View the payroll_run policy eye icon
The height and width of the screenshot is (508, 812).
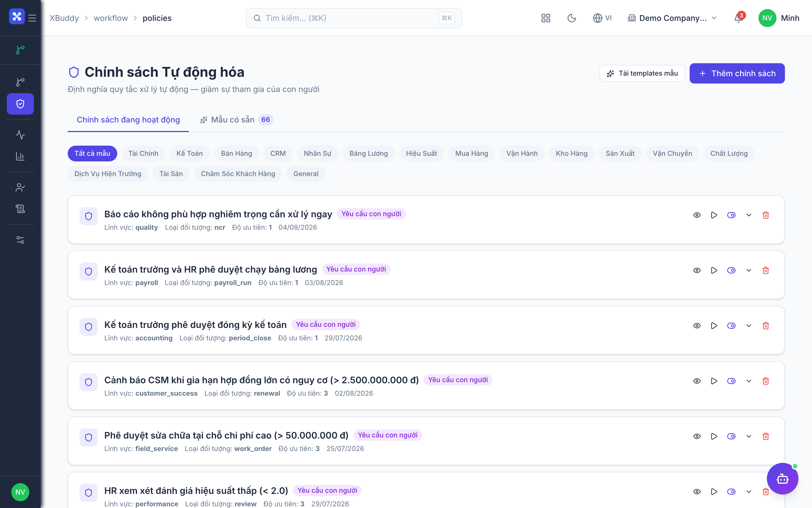pos(697,270)
